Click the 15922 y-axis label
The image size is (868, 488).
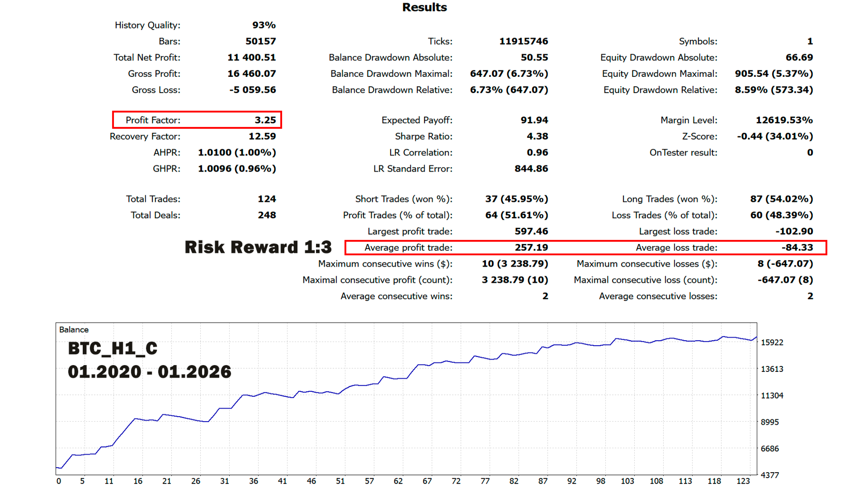(x=772, y=343)
